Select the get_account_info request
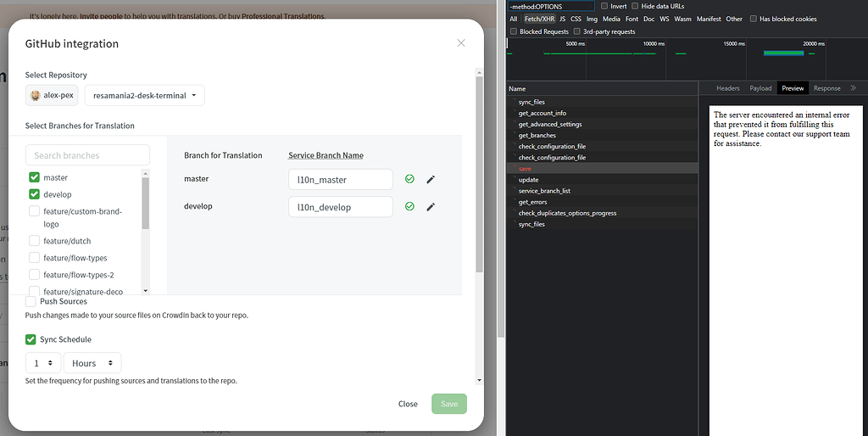The height and width of the screenshot is (436, 868). click(x=602, y=113)
